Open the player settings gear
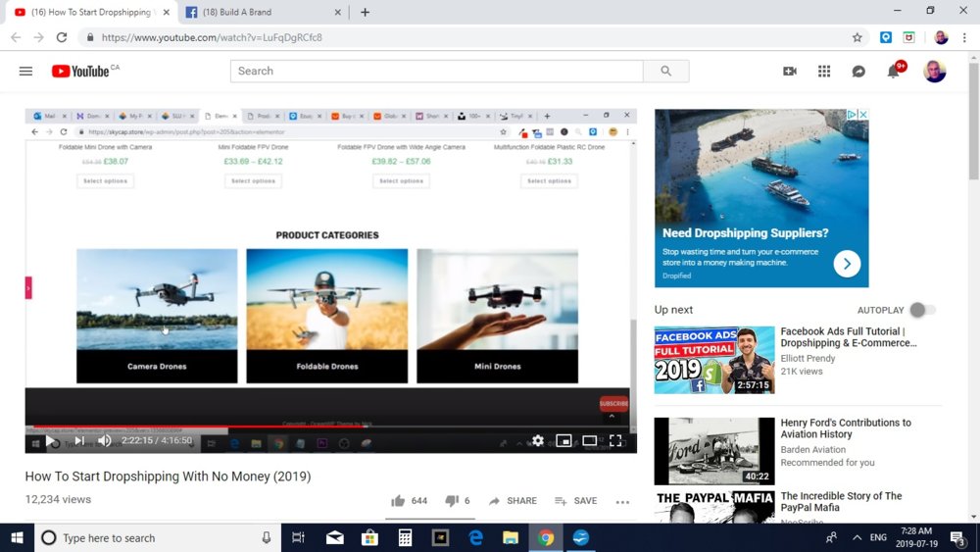 (537, 441)
